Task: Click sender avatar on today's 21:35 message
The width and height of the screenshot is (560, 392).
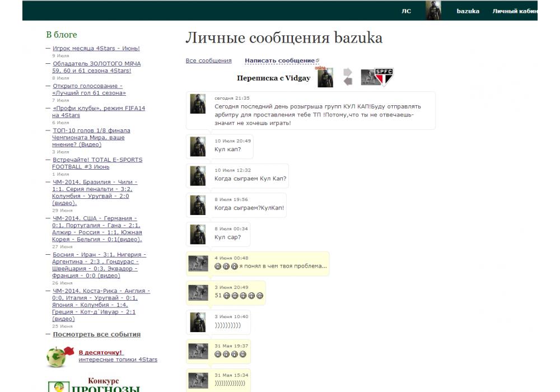Action: coord(198,104)
